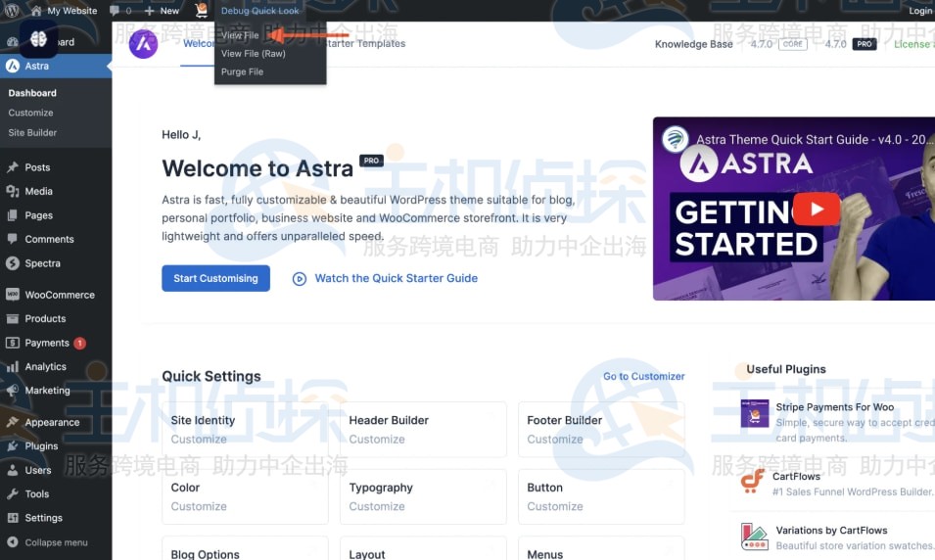
Task: Play the Astra Quick Start video
Action: [817, 209]
